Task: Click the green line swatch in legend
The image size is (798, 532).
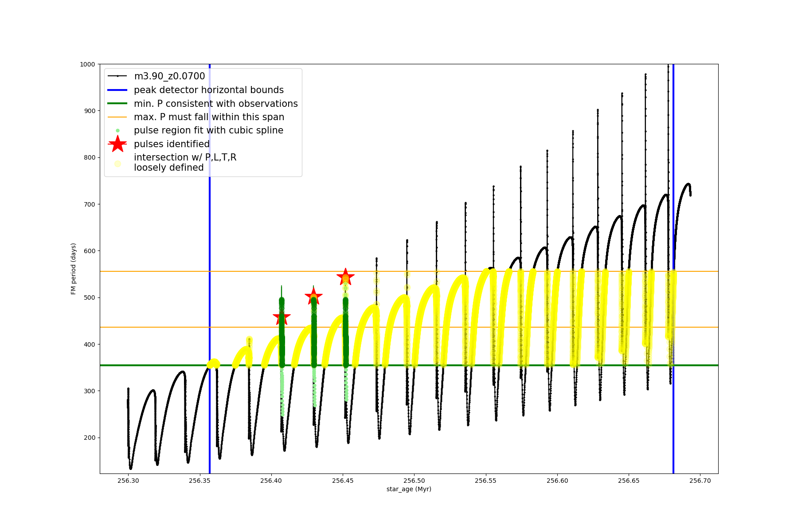Action: (x=117, y=104)
